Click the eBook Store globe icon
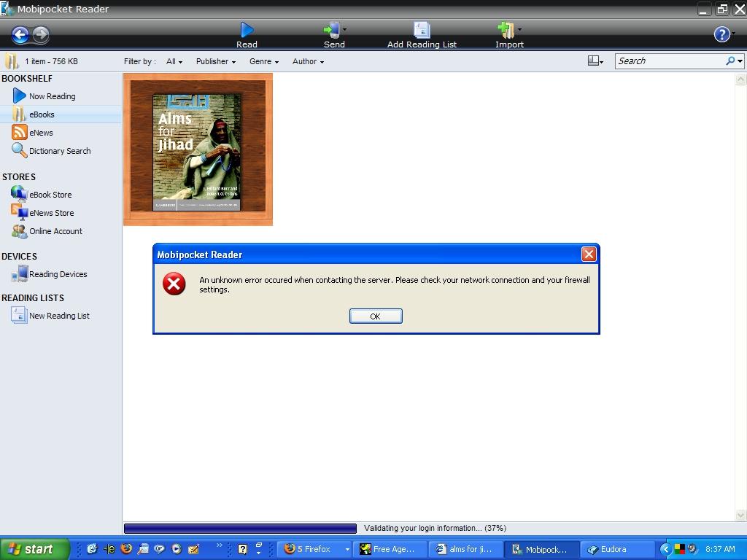The height and width of the screenshot is (560, 747). 19,194
